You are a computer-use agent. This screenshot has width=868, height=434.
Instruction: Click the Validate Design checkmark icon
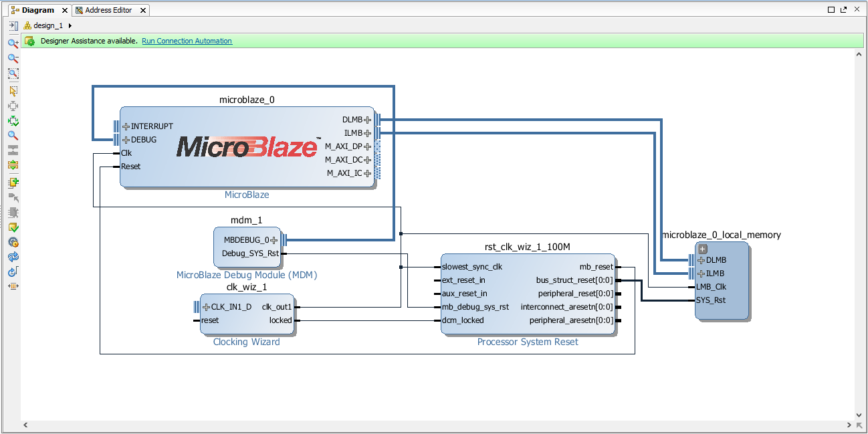(13, 227)
